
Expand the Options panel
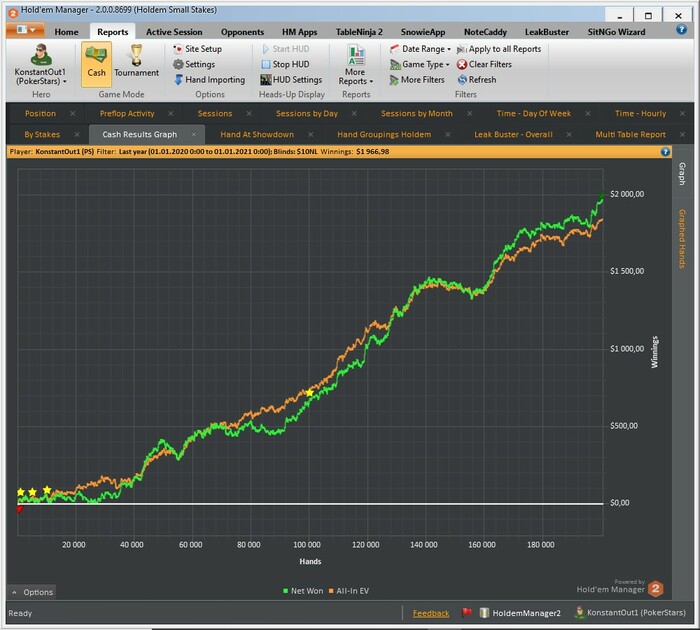click(32, 592)
